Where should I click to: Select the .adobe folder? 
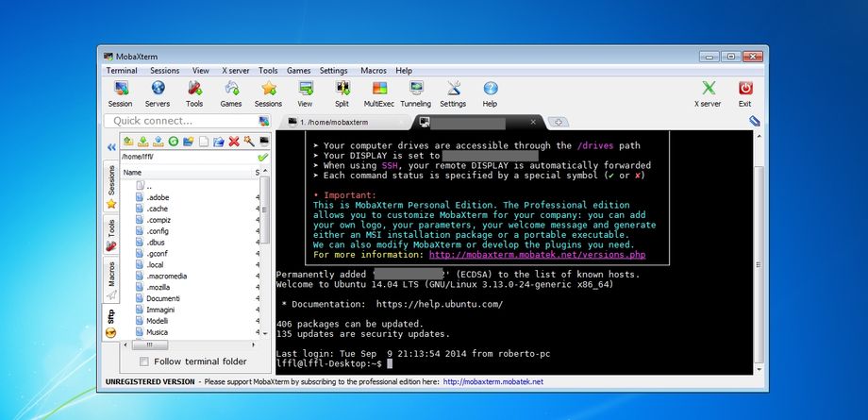pyautogui.click(x=158, y=197)
